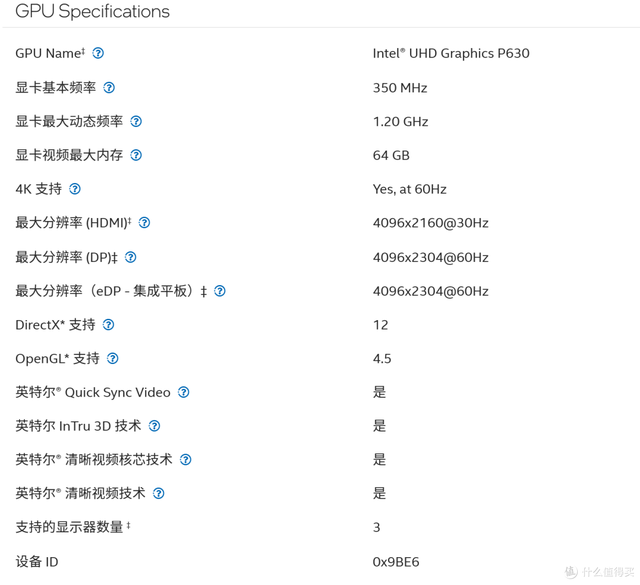Open help icon for 显卡视频最大内存
This screenshot has height=585, width=640.
tap(136, 155)
